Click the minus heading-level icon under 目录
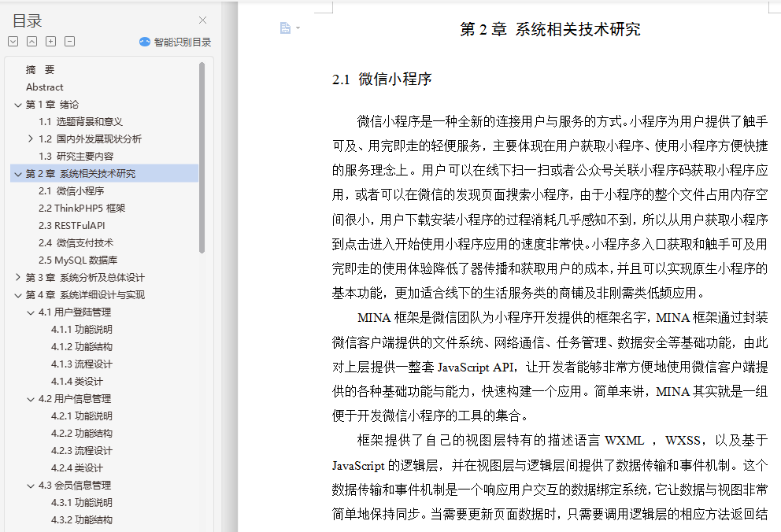The image size is (781, 532). tap(70, 41)
